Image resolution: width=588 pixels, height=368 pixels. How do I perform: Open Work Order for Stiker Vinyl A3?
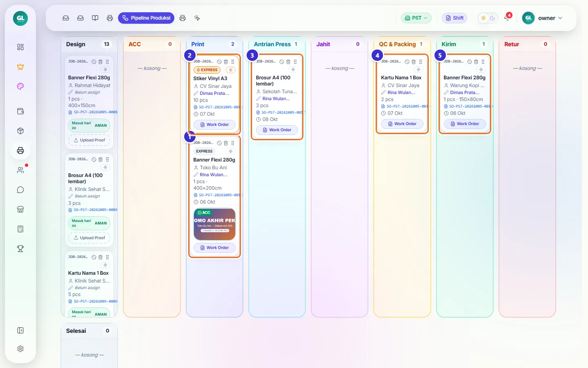pos(214,125)
